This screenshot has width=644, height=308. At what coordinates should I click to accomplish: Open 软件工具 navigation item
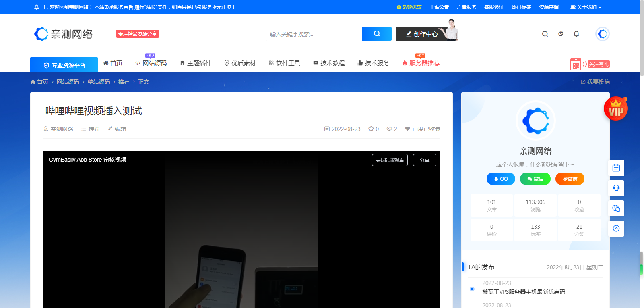(284, 63)
